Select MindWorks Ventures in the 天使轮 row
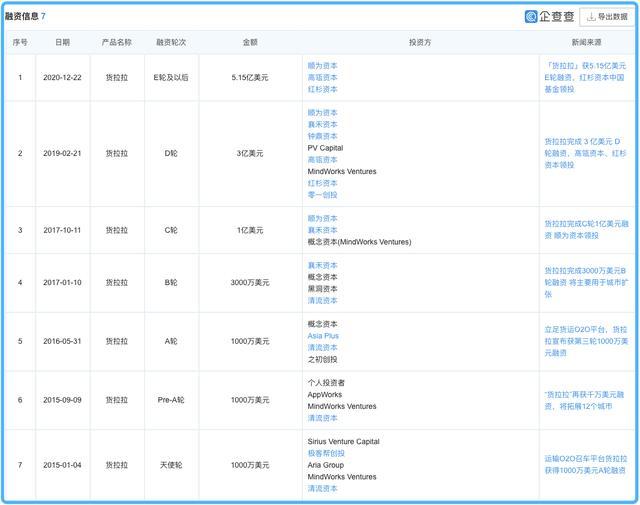Screen dimensions: 640x505 click(x=342, y=477)
